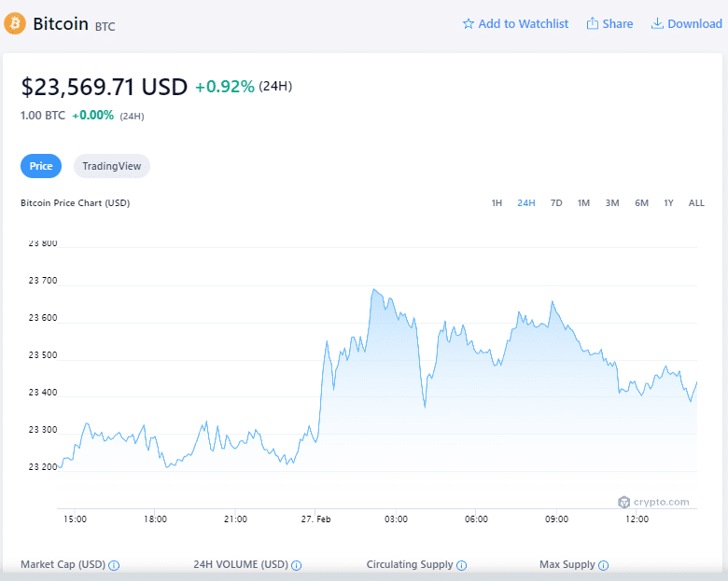
Task: Click the $23,569.71 USD price
Action: click(x=104, y=87)
